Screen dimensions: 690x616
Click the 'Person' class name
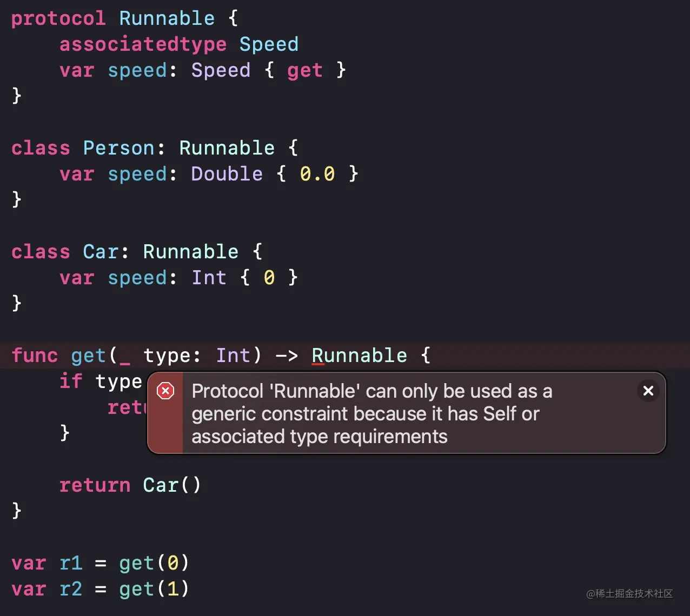point(119,148)
